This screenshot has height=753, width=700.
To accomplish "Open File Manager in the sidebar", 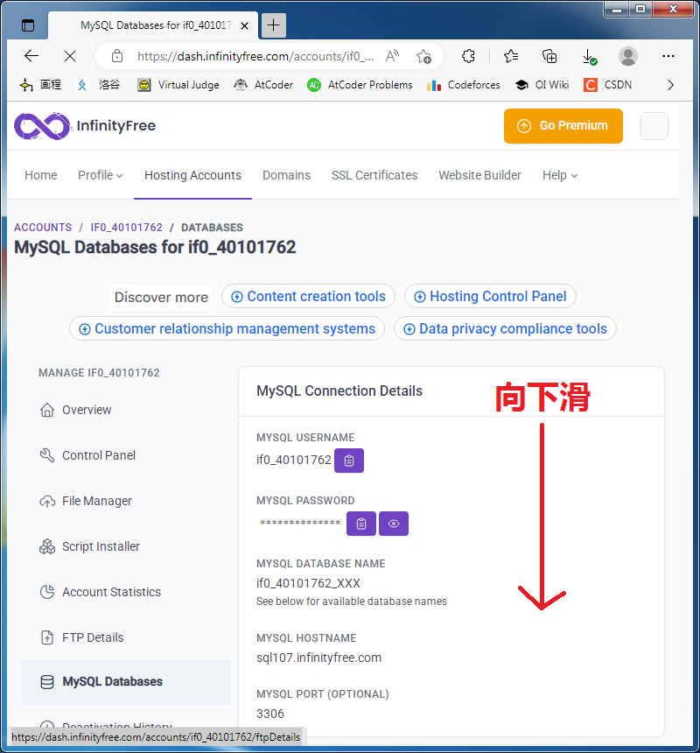I will tap(126, 501).
